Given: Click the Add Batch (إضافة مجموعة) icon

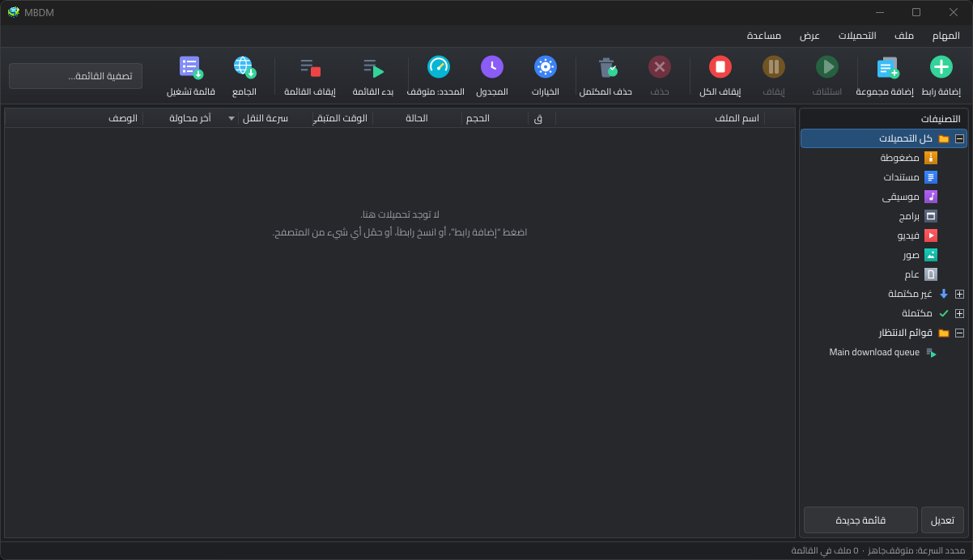Looking at the screenshot, I should pos(888,67).
